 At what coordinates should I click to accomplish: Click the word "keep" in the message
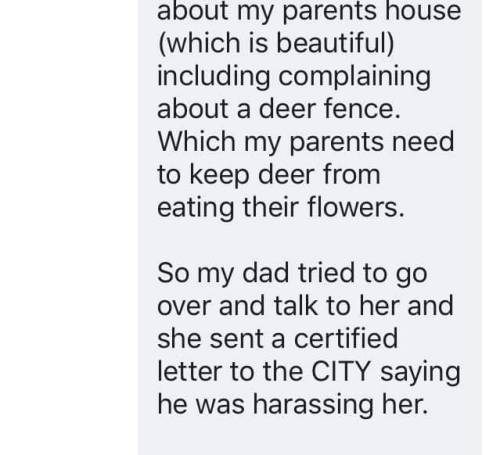tap(220, 175)
